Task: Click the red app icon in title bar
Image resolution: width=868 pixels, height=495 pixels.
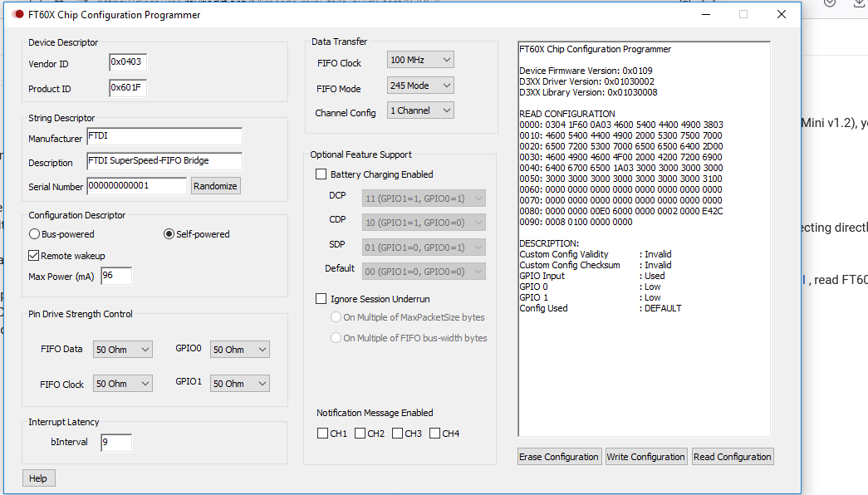Action: coord(17,14)
